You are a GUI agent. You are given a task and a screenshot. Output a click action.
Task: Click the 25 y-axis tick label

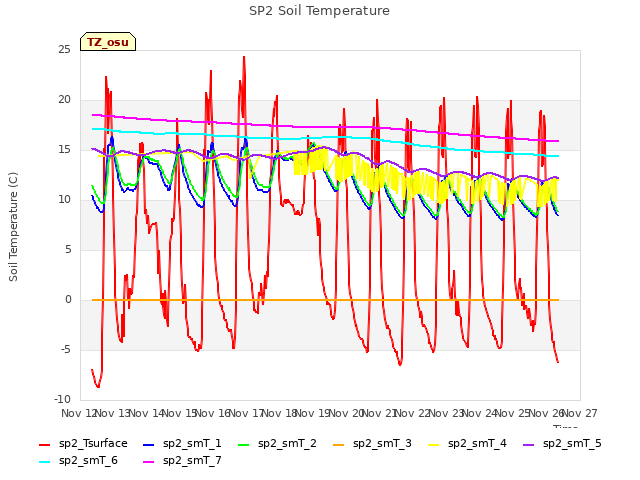tap(64, 50)
